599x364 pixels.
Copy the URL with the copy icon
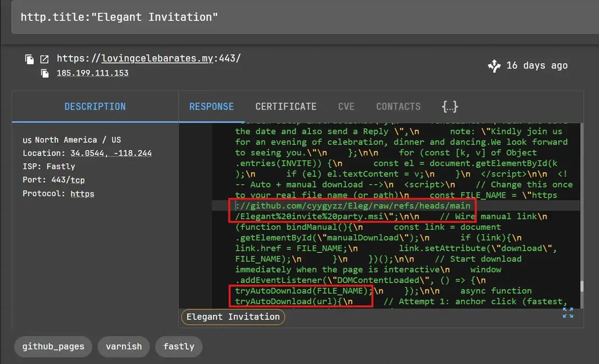[30, 59]
